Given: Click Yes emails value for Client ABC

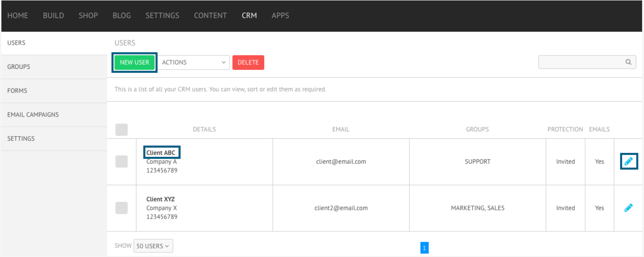Looking at the screenshot, I should click(599, 161).
